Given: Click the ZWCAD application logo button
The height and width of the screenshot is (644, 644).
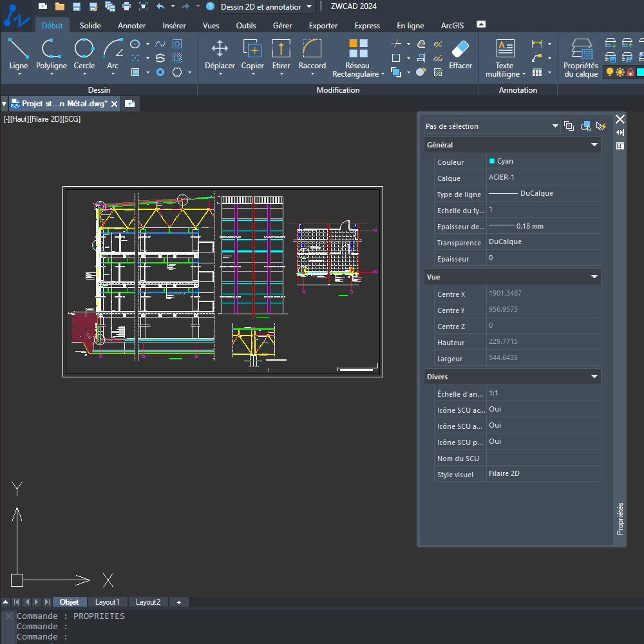Looking at the screenshot, I should (x=17, y=15).
